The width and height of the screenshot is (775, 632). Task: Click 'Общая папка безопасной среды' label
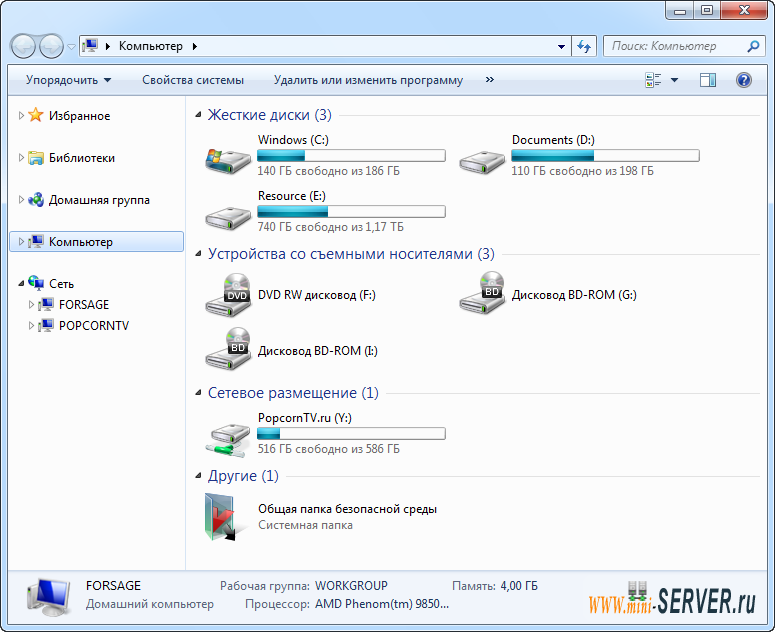tap(347, 508)
